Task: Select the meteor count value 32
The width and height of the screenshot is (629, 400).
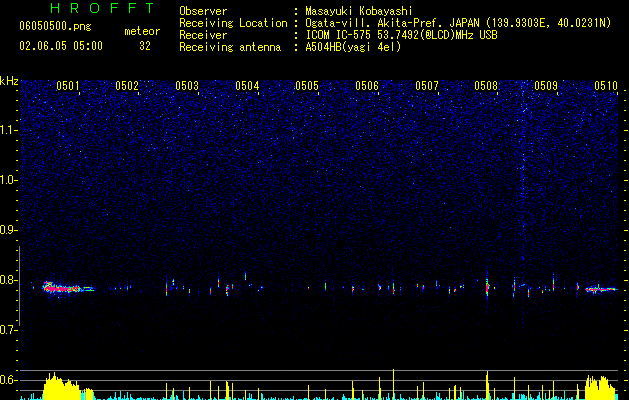Action: tap(145, 46)
